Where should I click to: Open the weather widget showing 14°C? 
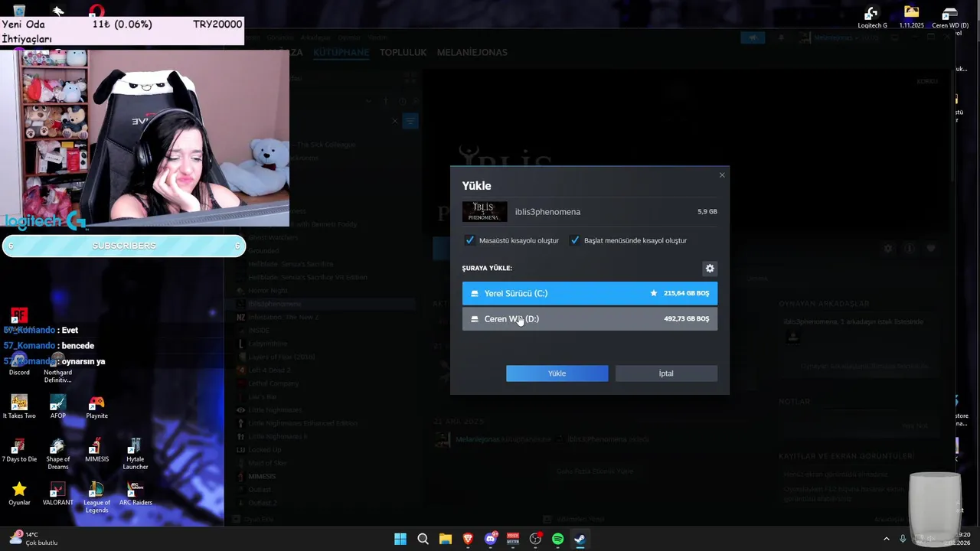(34, 539)
